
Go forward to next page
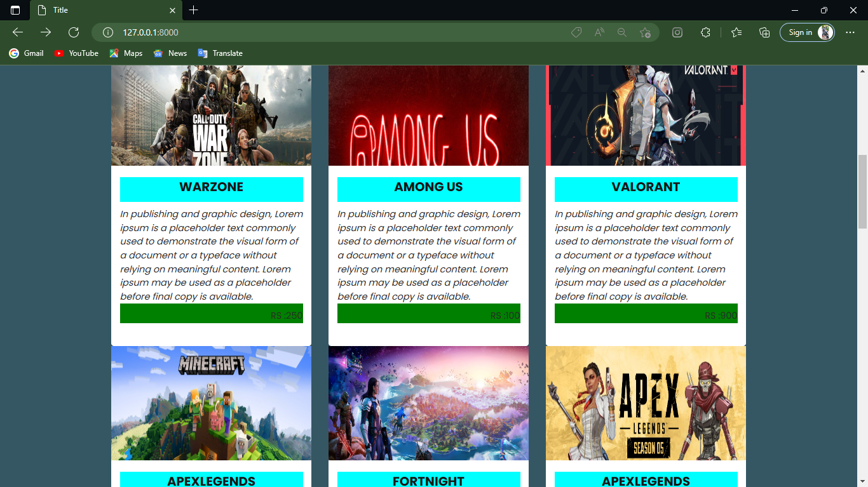46,32
